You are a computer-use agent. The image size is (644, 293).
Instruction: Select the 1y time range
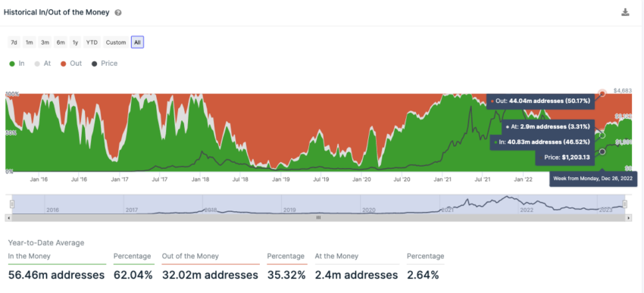(75, 42)
